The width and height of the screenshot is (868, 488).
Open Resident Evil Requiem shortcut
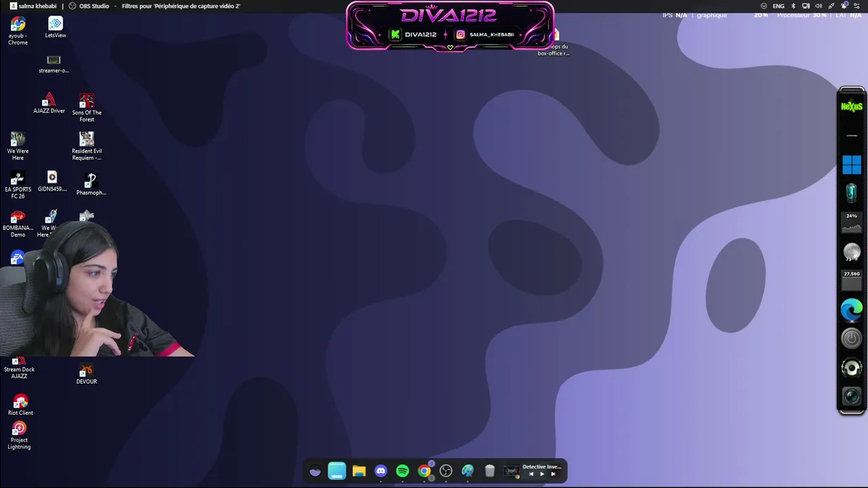click(87, 146)
